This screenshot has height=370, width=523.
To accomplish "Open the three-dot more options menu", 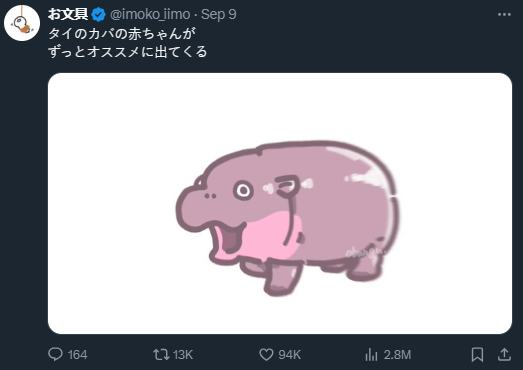I will coord(504,15).
